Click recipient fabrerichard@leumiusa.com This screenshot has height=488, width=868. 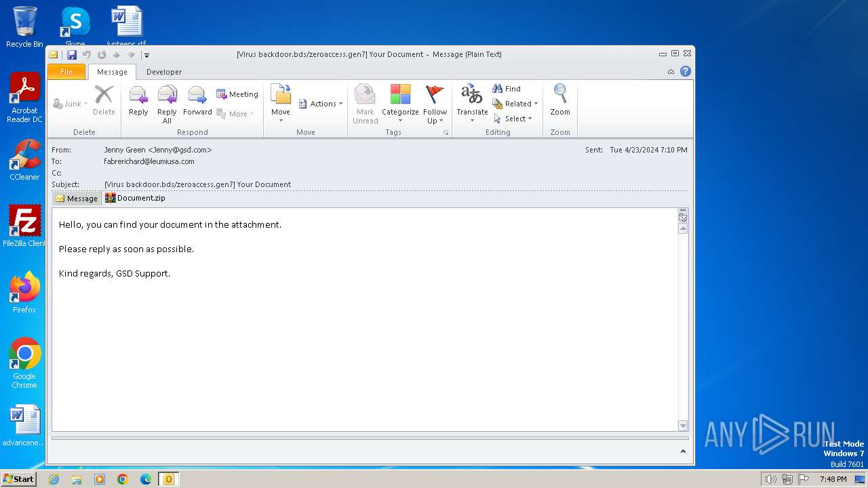click(x=149, y=161)
